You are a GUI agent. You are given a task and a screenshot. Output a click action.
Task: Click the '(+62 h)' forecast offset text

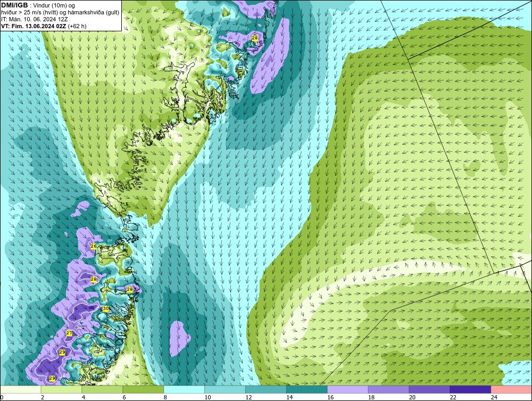tap(77, 26)
